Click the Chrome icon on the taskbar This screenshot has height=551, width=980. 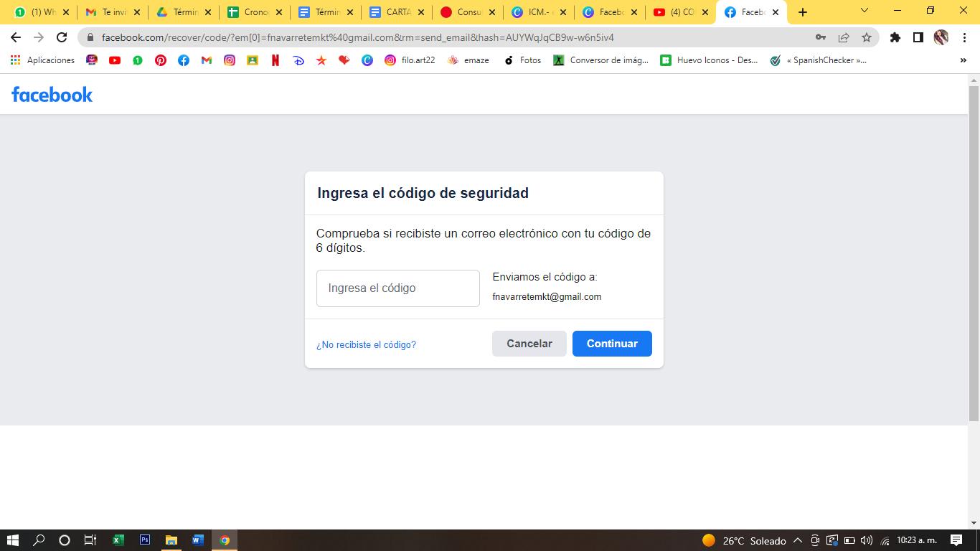click(x=225, y=540)
